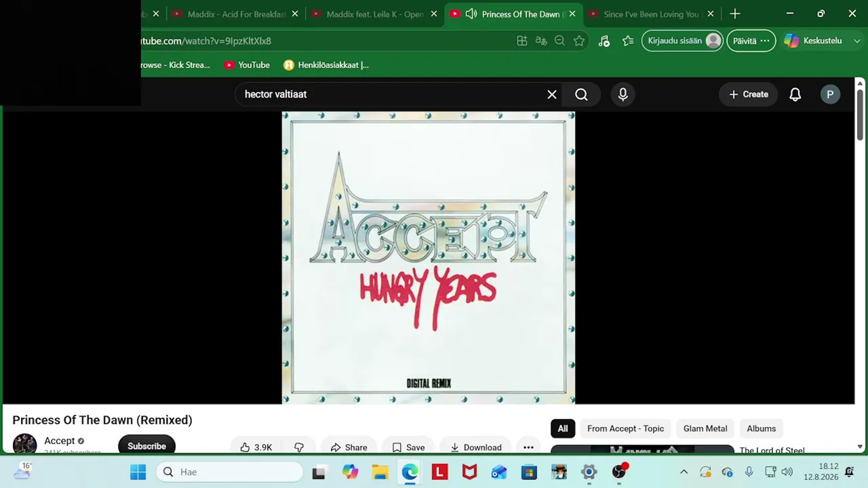Click the Hungry Years album art video

(x=429, y=258)
